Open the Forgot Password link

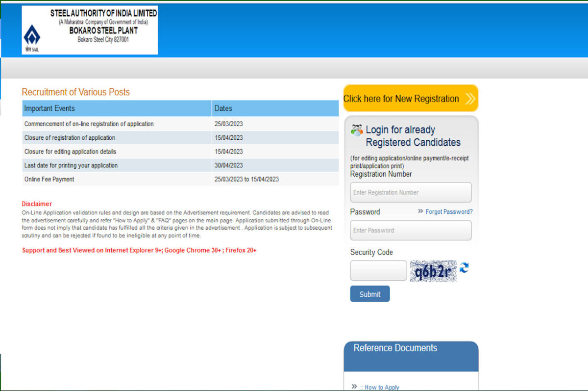[449, 212]
